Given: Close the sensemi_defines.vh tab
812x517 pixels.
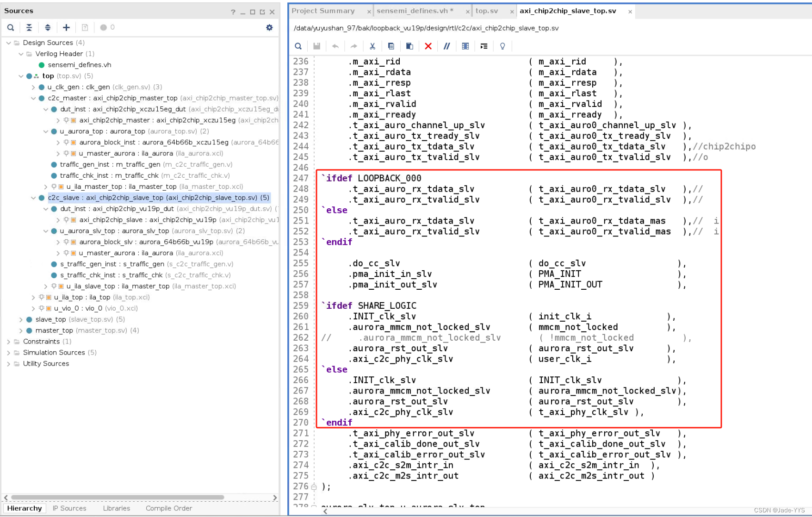Looking at the screenshot, I should click(467, 11).
